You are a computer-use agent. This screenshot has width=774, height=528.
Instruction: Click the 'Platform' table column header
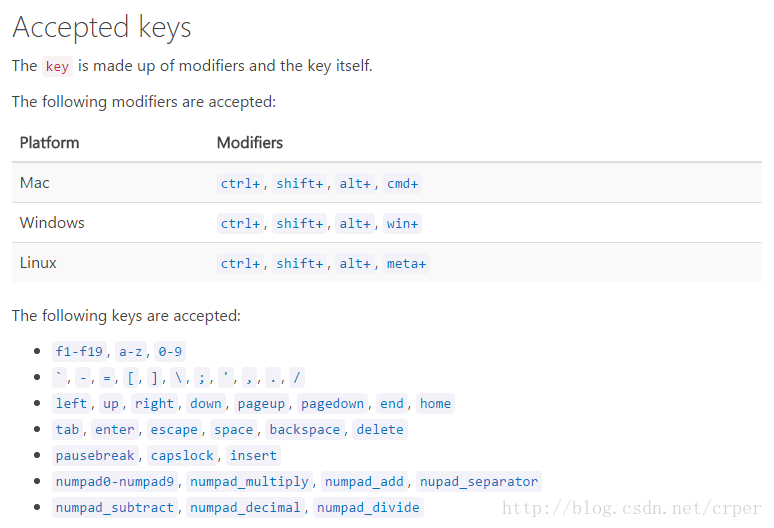(49, 143)
